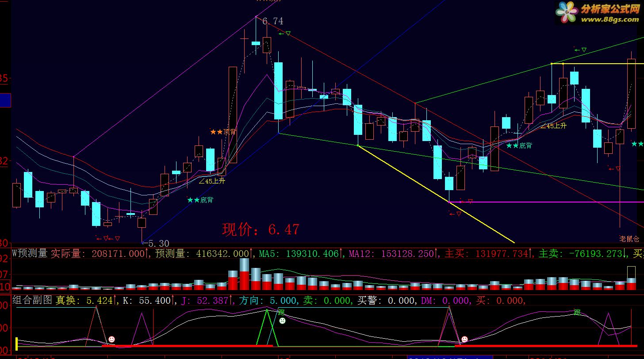Click the tallest volume bar in W预测量 panel

(244, 274)
